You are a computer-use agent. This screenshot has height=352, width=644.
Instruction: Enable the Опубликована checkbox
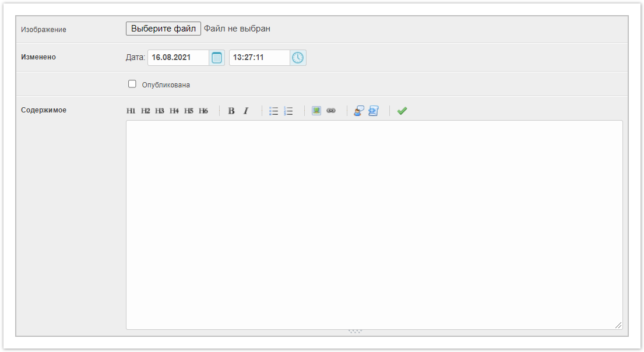point(132,84)
